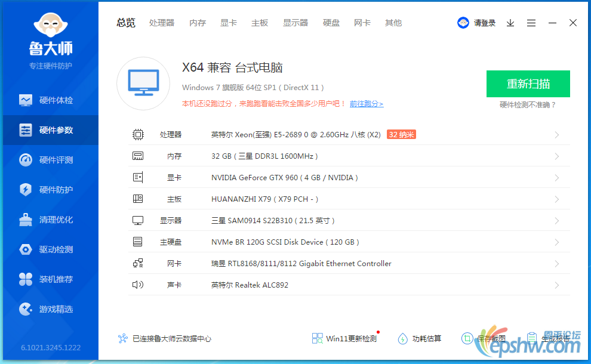Open 清理优化 cleanup section
The width and height of the screenshot is (591, 364).
(x=51, y=220)
